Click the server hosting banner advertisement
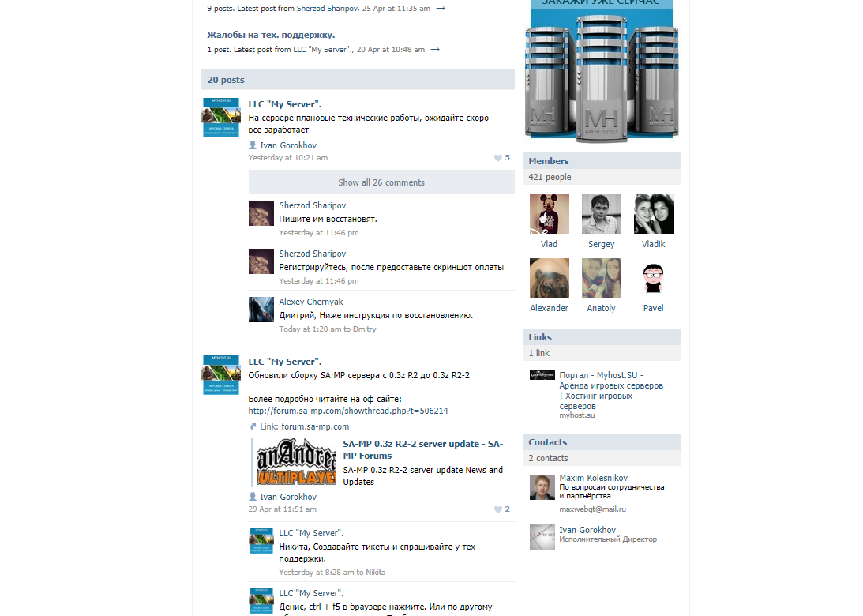 (x=602, y=69)
